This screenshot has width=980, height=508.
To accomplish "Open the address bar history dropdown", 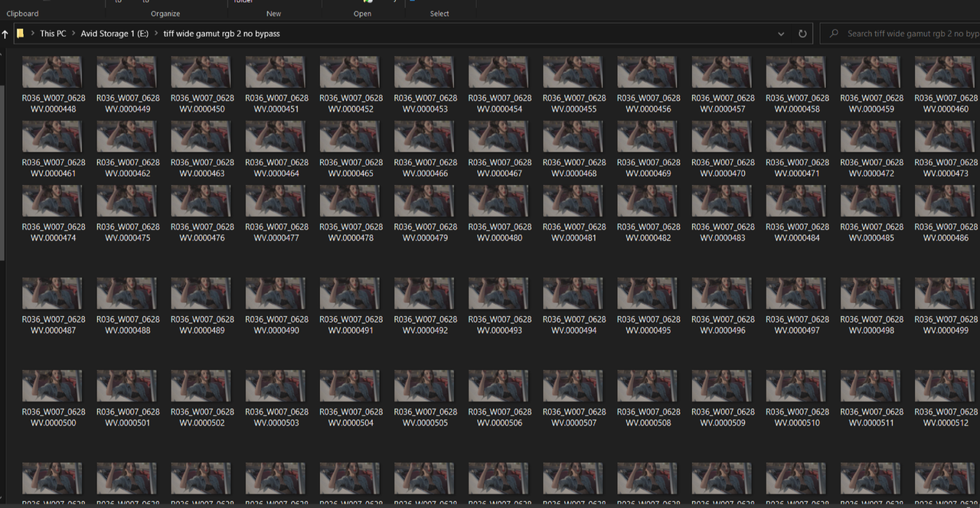I will (781, 34).
